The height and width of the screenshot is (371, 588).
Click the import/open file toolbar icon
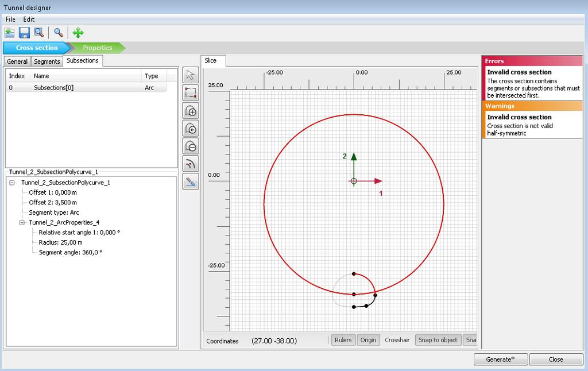[x=9, y=33]
